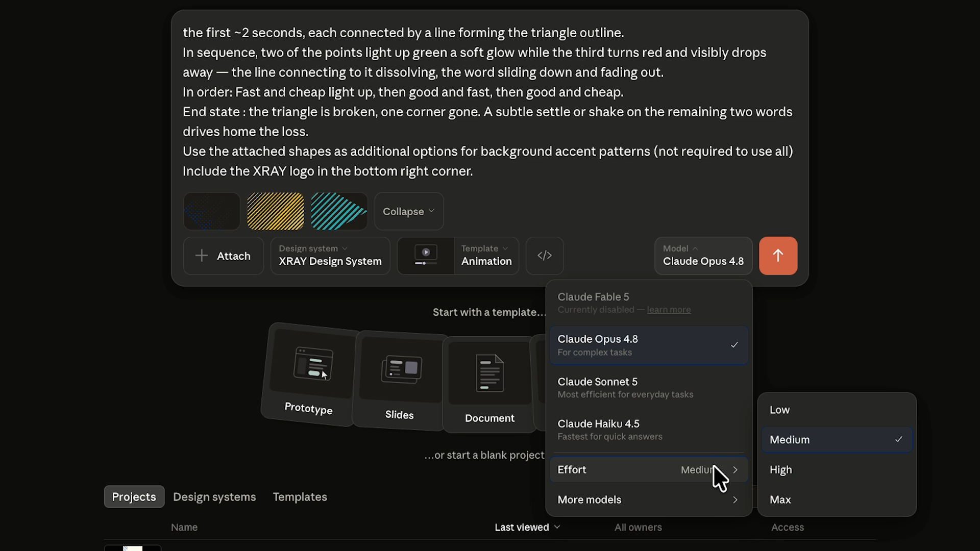The height and width of the screenshot is (551, 980).
Task: Switch to the Projects tab
Action: pos(134,497)
